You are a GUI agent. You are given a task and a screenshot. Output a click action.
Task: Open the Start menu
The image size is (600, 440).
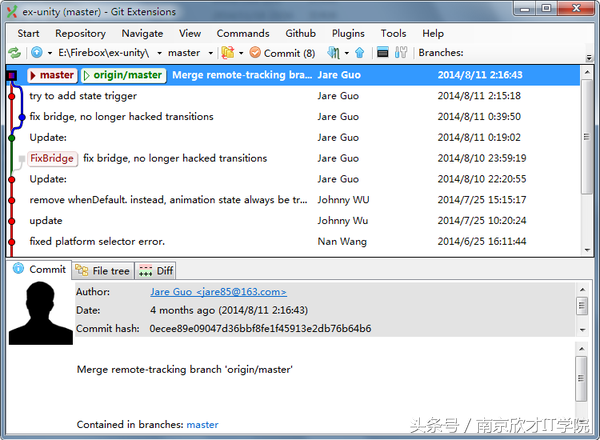click(28, 34)
